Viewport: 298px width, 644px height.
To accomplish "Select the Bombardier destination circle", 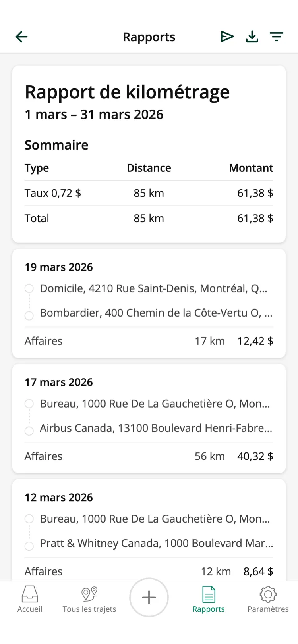I will pyautogui.click(x=29, y=316).
